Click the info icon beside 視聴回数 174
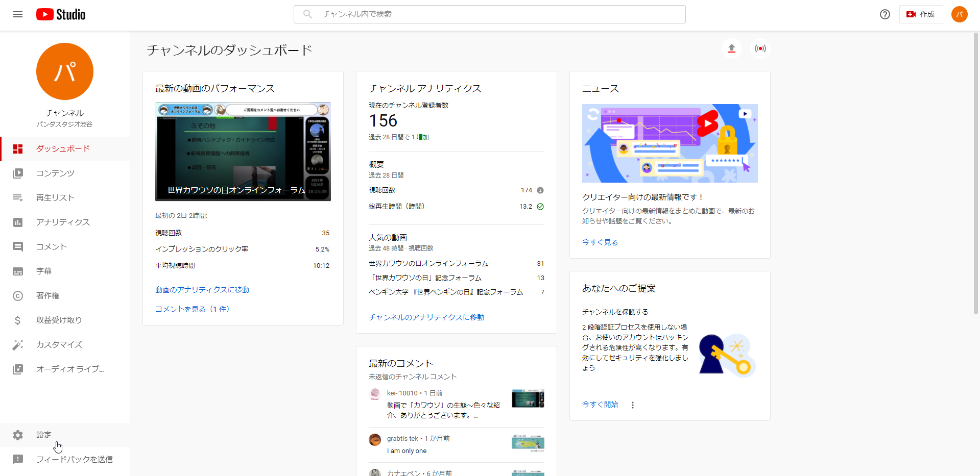Screen dimensions: 980x476 [540, 190]
